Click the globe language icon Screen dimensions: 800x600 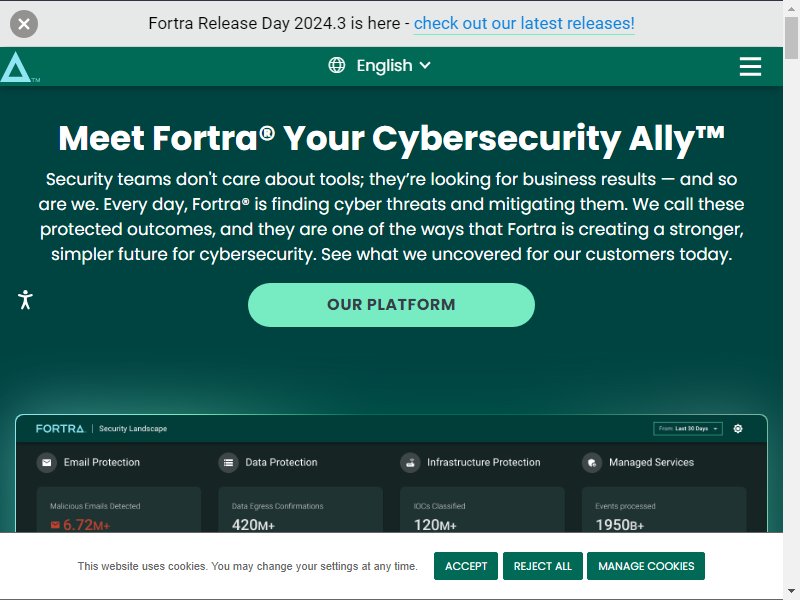(x=337, y=65)
